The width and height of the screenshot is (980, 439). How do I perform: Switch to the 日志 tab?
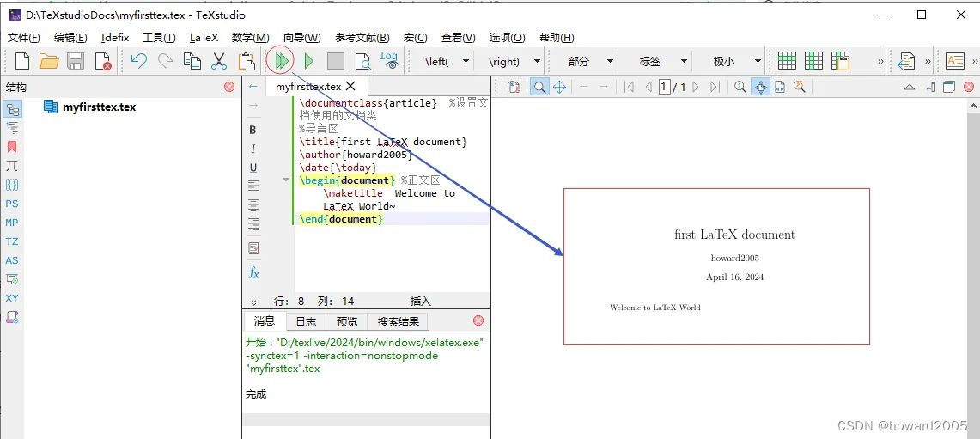coord(306,321)
